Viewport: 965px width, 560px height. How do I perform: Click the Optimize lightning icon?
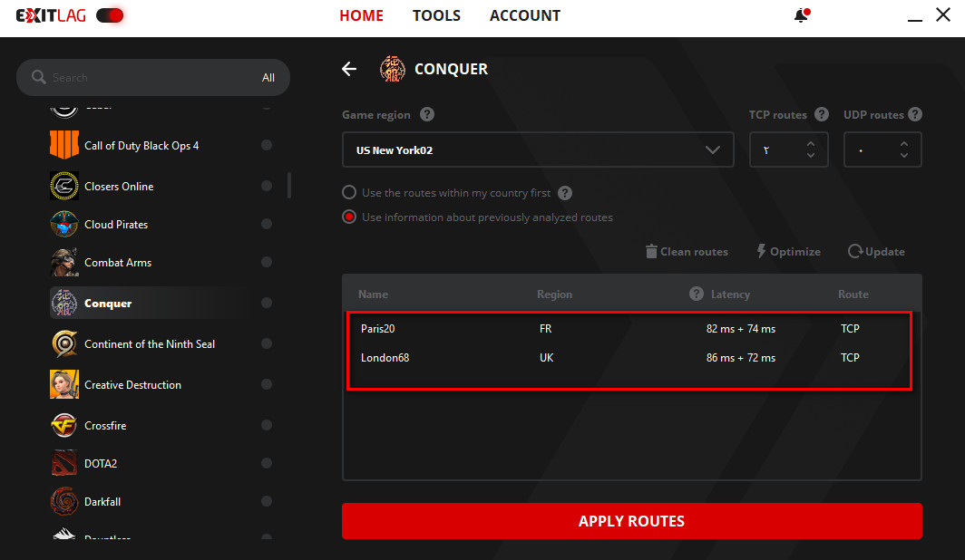761,251
